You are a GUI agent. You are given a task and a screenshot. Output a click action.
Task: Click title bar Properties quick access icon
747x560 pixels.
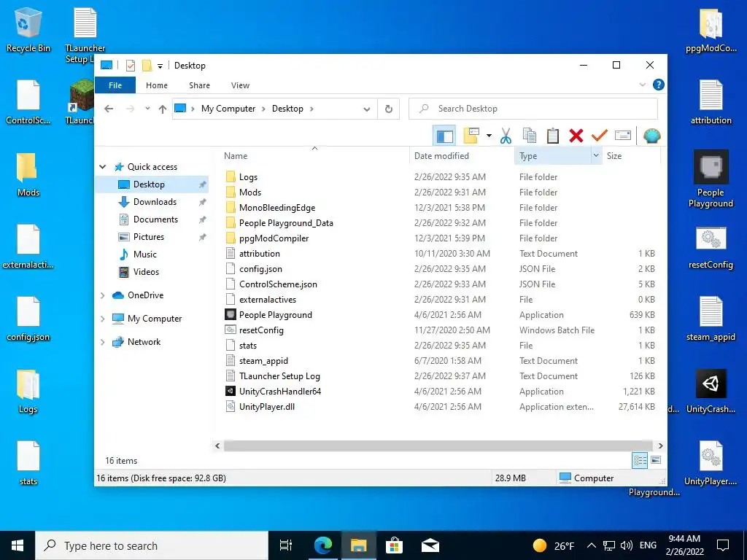pyautogui.click(x=130, y=65)
